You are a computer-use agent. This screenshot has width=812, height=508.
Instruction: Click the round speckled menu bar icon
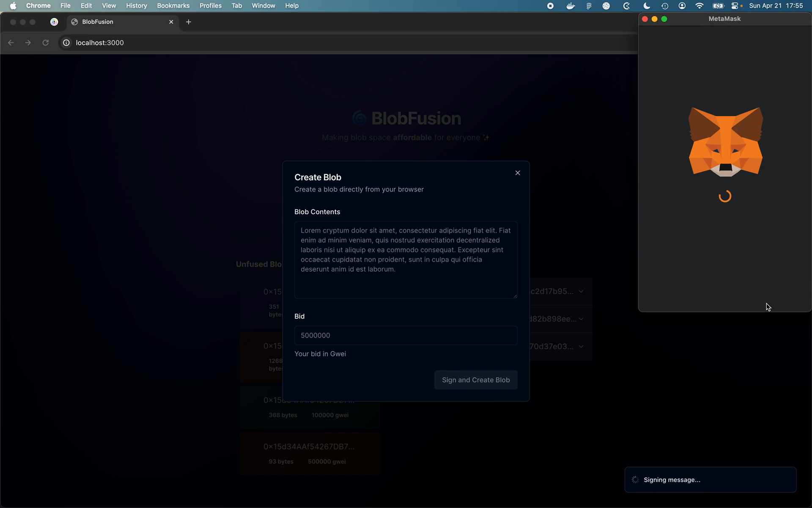606,6
